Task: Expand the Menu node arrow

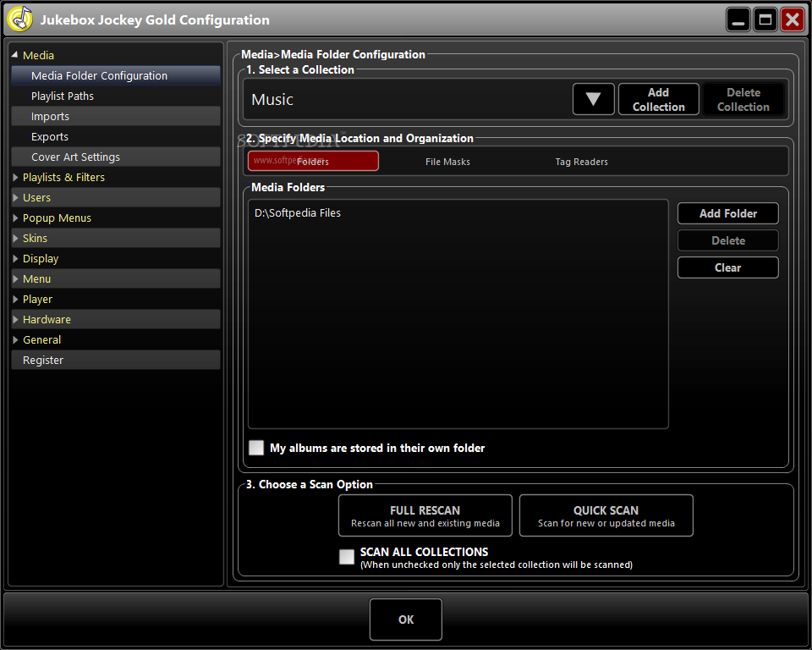Action: point(15,278)
